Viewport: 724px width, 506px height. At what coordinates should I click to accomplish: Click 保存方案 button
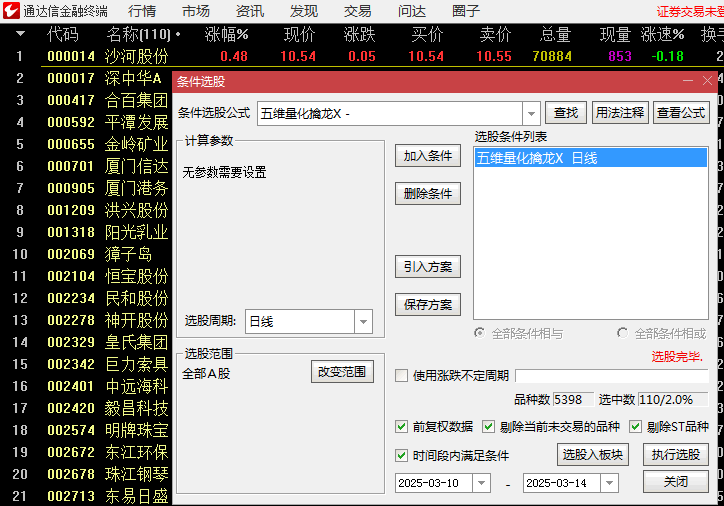pyautogui.click(x=428, y=305)
